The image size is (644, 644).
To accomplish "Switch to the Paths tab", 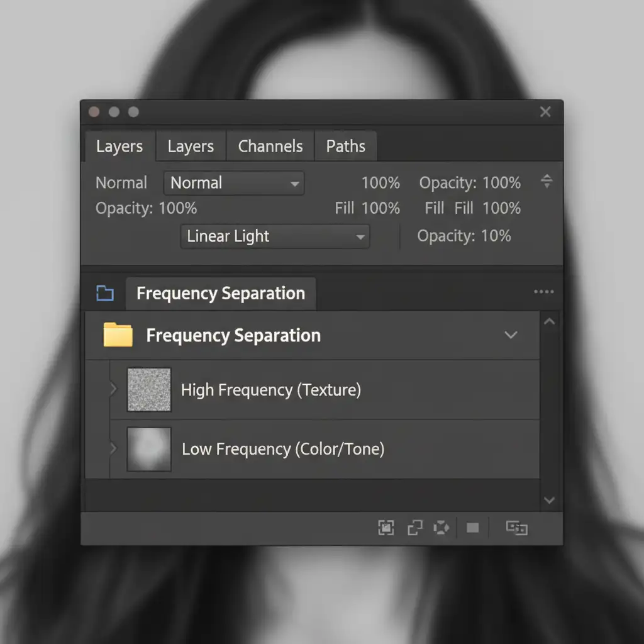I will point(345,147).
